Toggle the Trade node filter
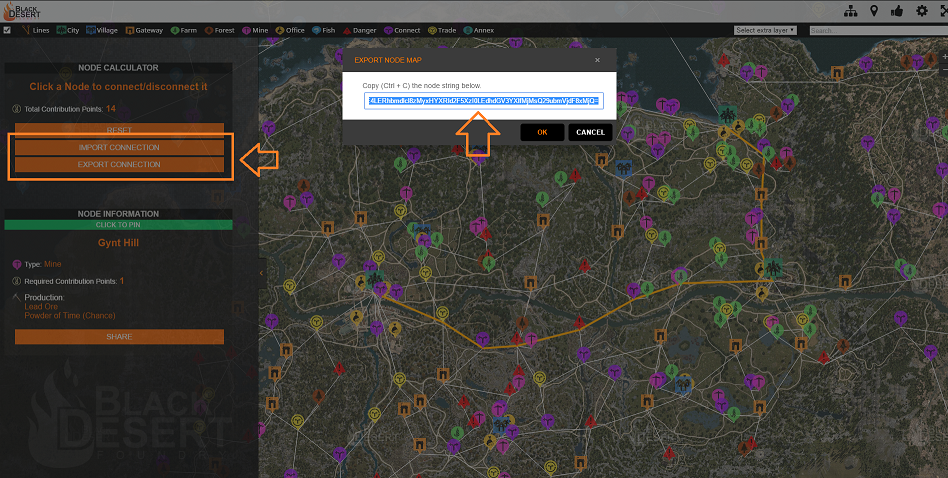948x478 pixels. (x=442, y=30)
